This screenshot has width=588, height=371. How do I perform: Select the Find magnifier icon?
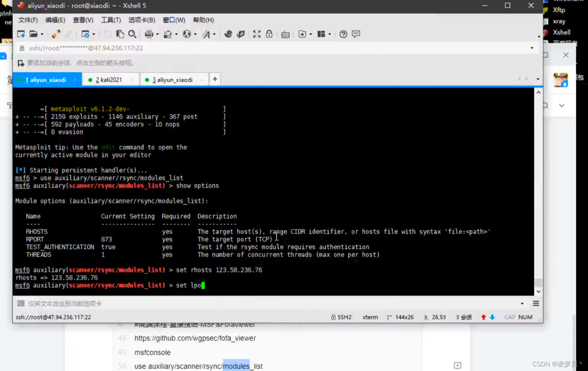click(132, 34)
